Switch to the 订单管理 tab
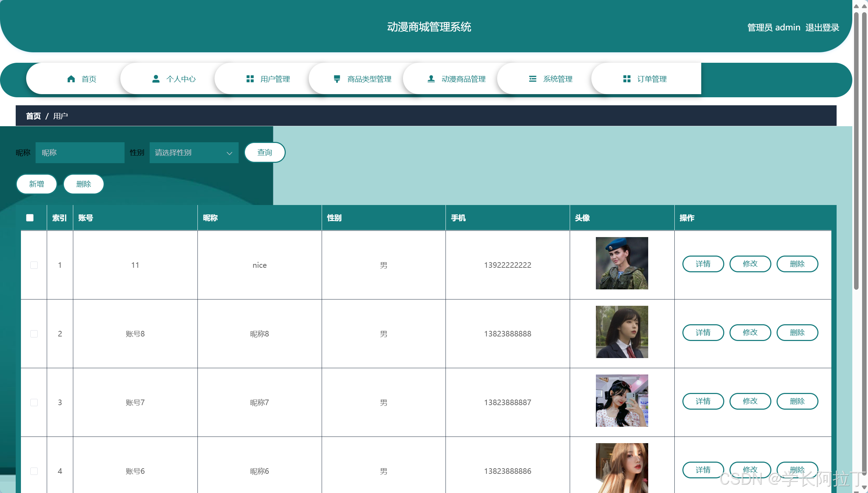 pos(652,79)
